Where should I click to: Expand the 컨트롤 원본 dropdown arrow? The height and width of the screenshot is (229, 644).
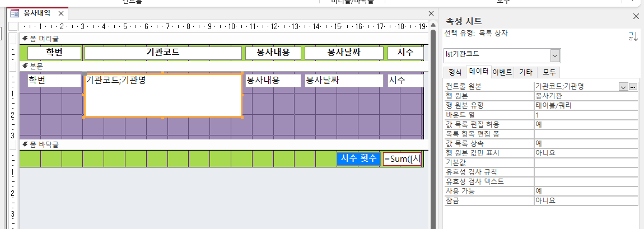point(623,86)
